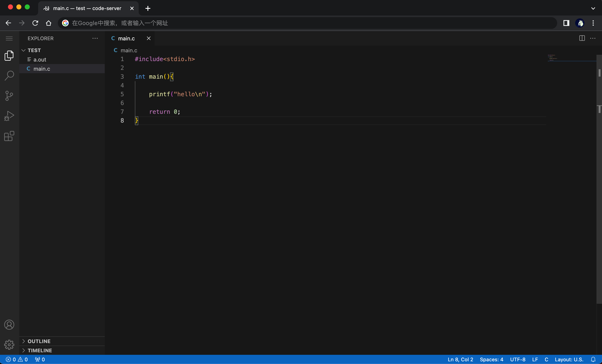Reload the browser page
Viewport: 602px width, 364px height.
(35, 23)
